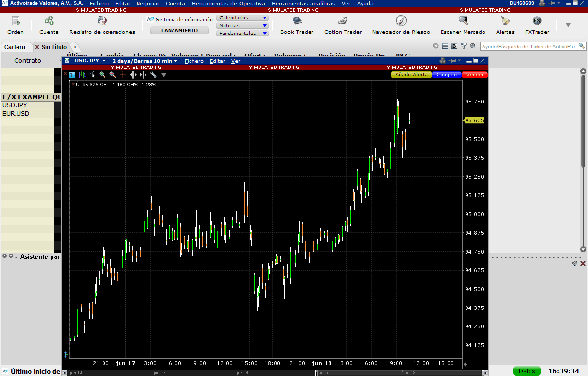Click the blue Comprar button
The height and width of the screenshot is (376, 588).
click(x=447, y=75)
